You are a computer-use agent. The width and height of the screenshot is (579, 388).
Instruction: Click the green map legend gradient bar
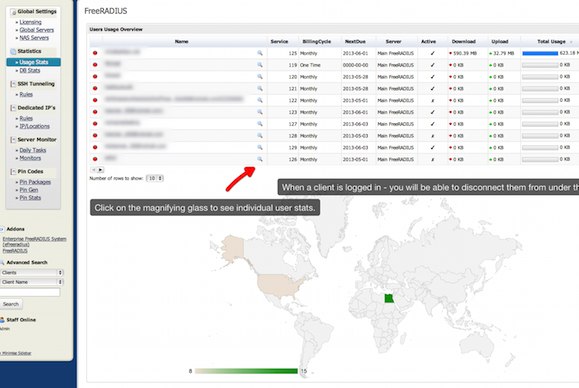(246, 371)
